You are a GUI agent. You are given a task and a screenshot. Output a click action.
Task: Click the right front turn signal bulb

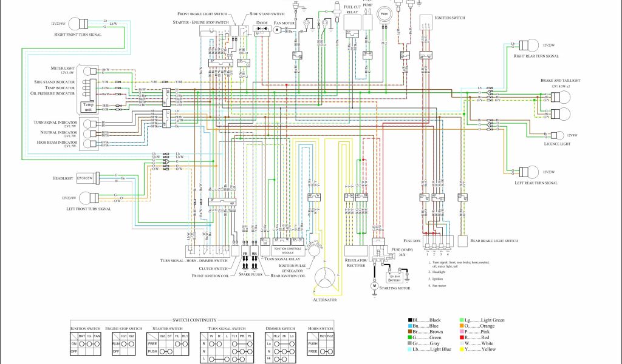[x=75, y=24]
